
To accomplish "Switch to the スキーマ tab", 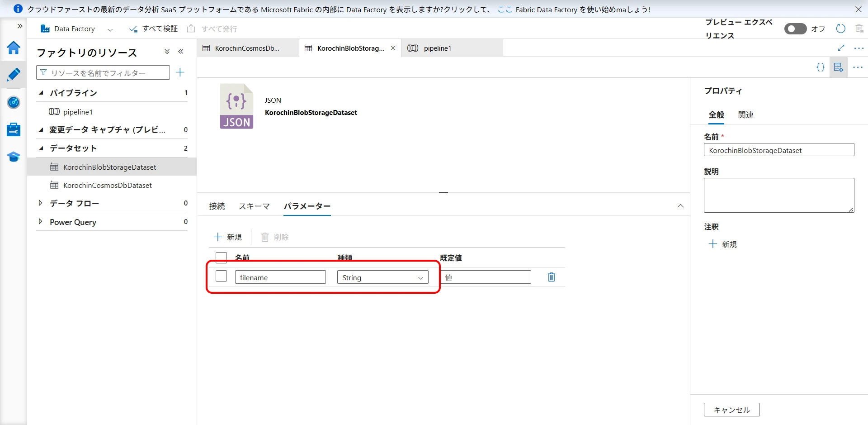I will point(254,206).
